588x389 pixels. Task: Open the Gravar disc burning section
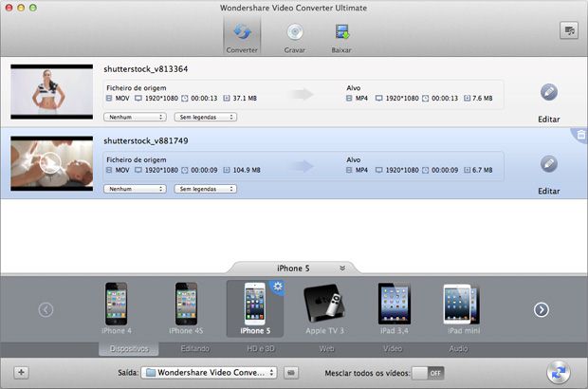(294, 37)
